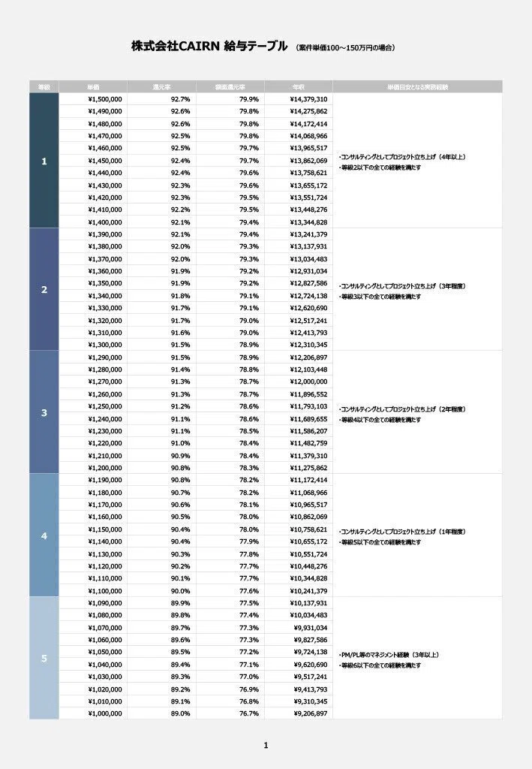Select the grade 3 blue cell

[44, 412]
